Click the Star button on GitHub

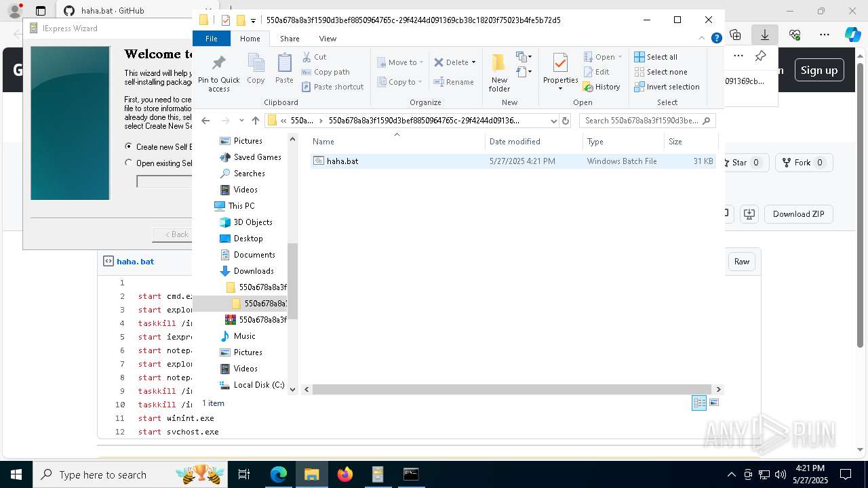click(743, 163)
